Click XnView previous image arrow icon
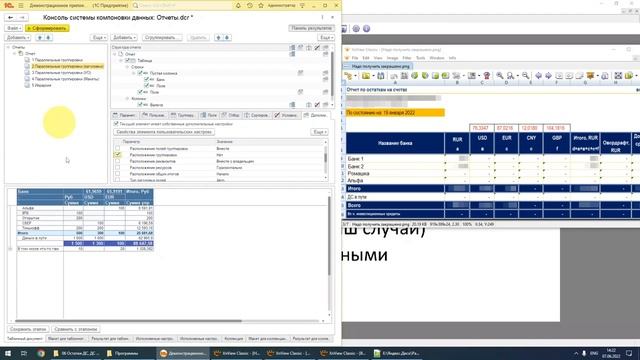640x360 pixels. pos(538,76)
